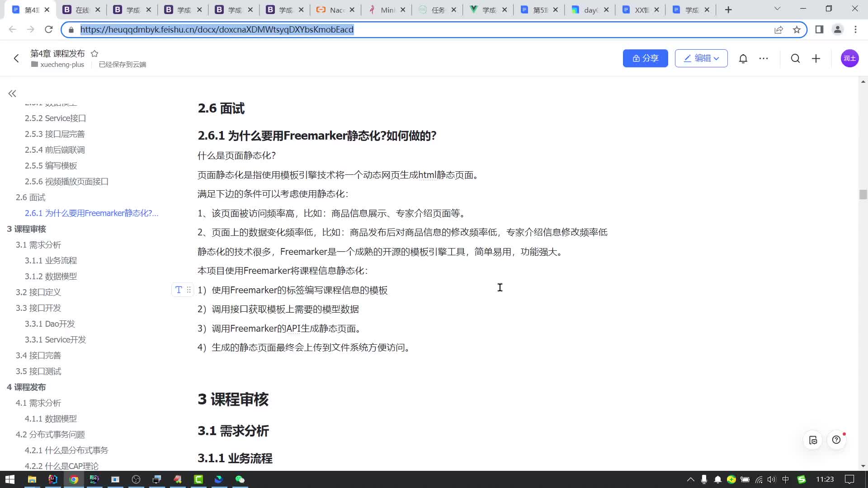The height and width of the screenshot is (488, 868).
Task: Open Windows Start menu
Action: tap(10, 479)
